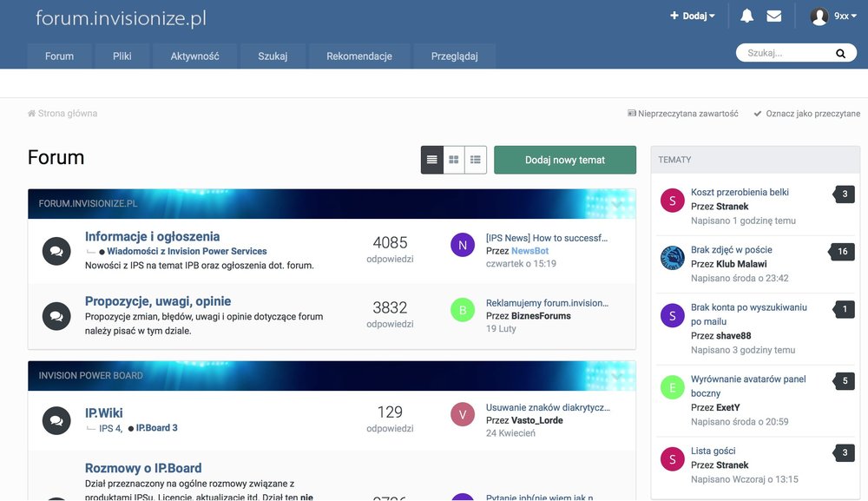Click the search magnifier icon

(839, 53)
